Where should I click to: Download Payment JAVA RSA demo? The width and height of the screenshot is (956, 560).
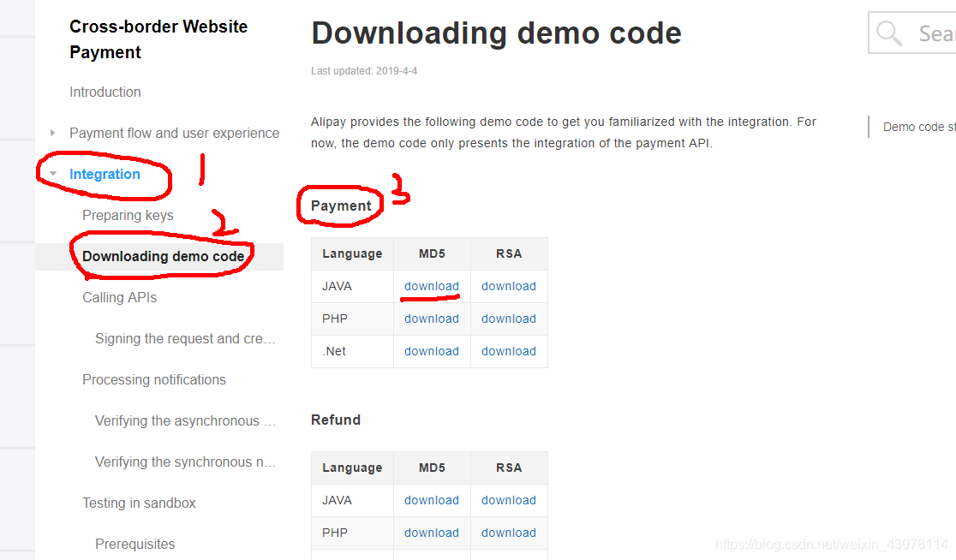click(x=509, y=286)
